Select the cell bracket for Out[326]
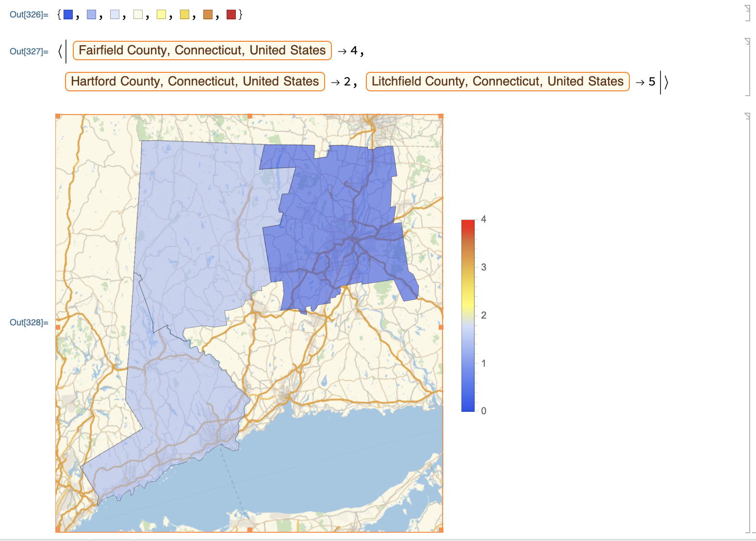Screen dimensions: 756x541 coord(747,14)
